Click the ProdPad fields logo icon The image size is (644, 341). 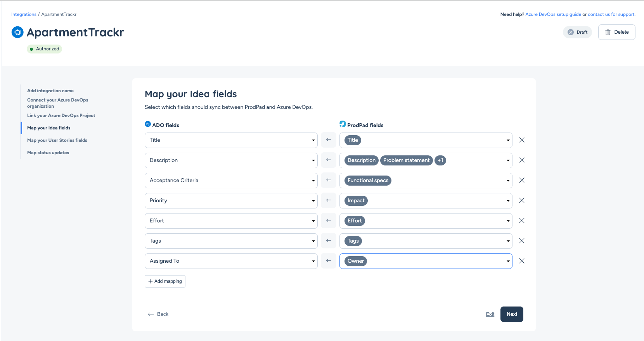pyautogui.click(x=343, y=124)
